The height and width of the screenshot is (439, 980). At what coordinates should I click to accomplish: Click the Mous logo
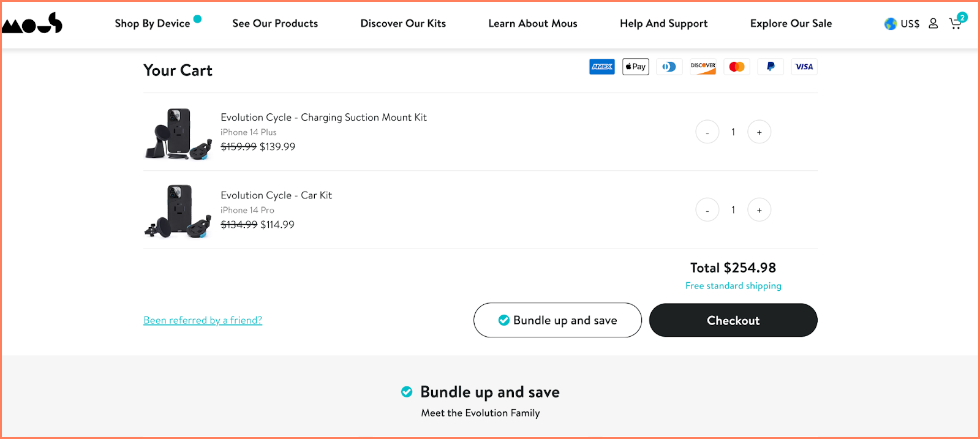pos(32,23)
